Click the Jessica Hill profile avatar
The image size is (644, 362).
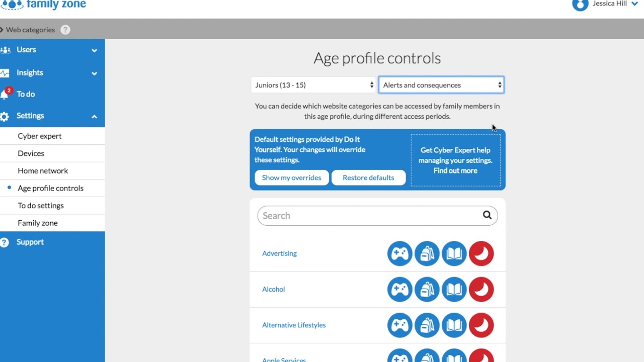[580, 4]
